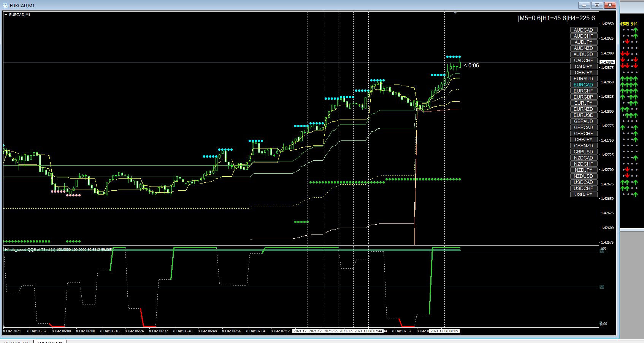The height and width of the screenshot is (343, 644).
Task: Open the EURCAD,M1 window system menu icon
Action: point(5,5)
